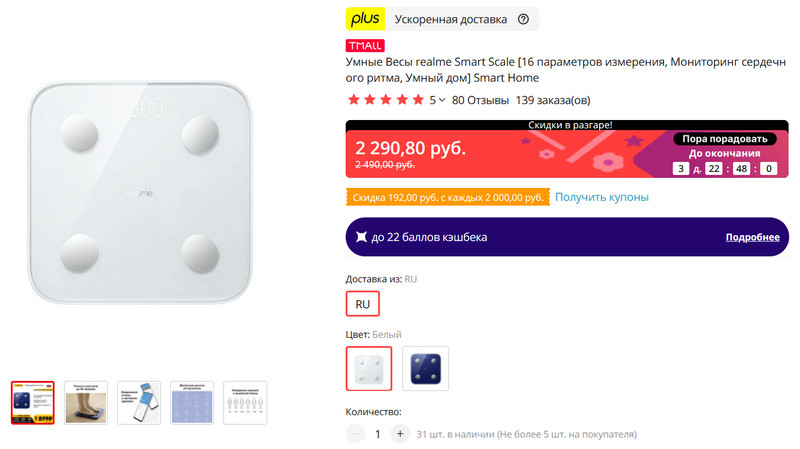The image size is (800, 449).
Task: Expand the rating breakdown chevron next to 5
Action: pyautogui.click(x=442, y=100)
